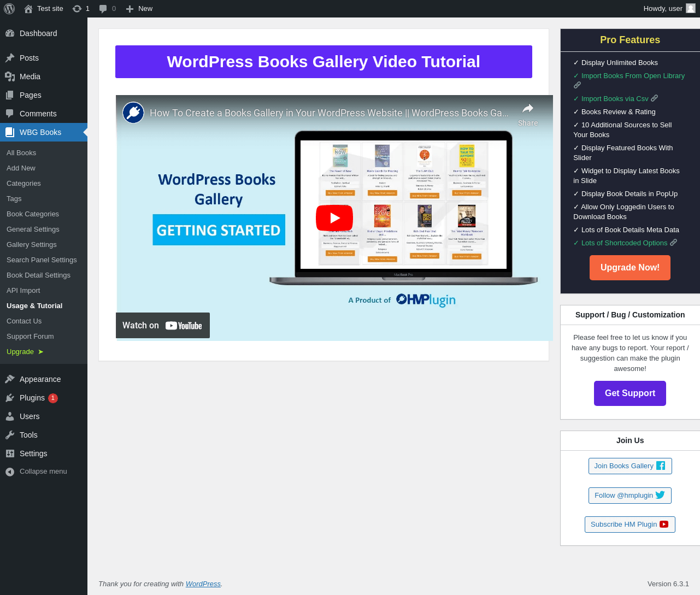Click Follow @hmplugin Twitter button
The width and height of the screenshot is (700, 595).
coord(630,496)
